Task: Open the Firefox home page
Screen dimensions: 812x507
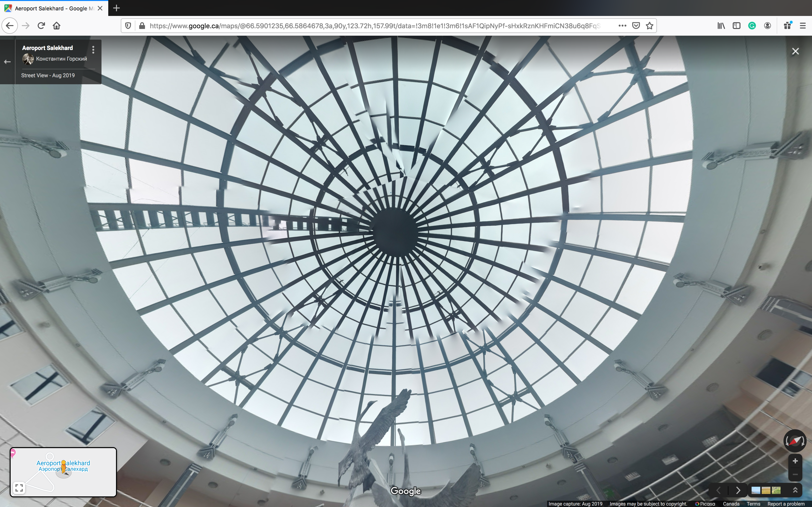Action: point(56,26)
